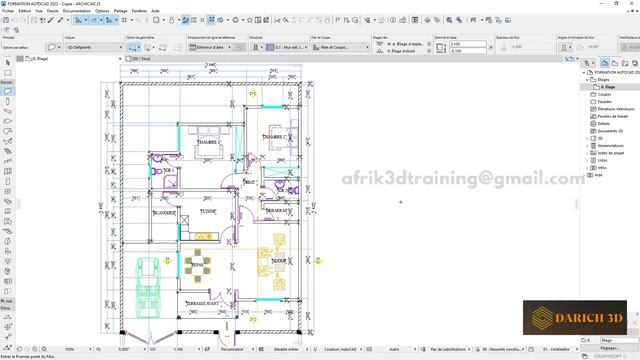The height and width of the screenshot is (360, 640).
Task: Open the Project Map in the Navigator
Action: click(x=604, y=63)
